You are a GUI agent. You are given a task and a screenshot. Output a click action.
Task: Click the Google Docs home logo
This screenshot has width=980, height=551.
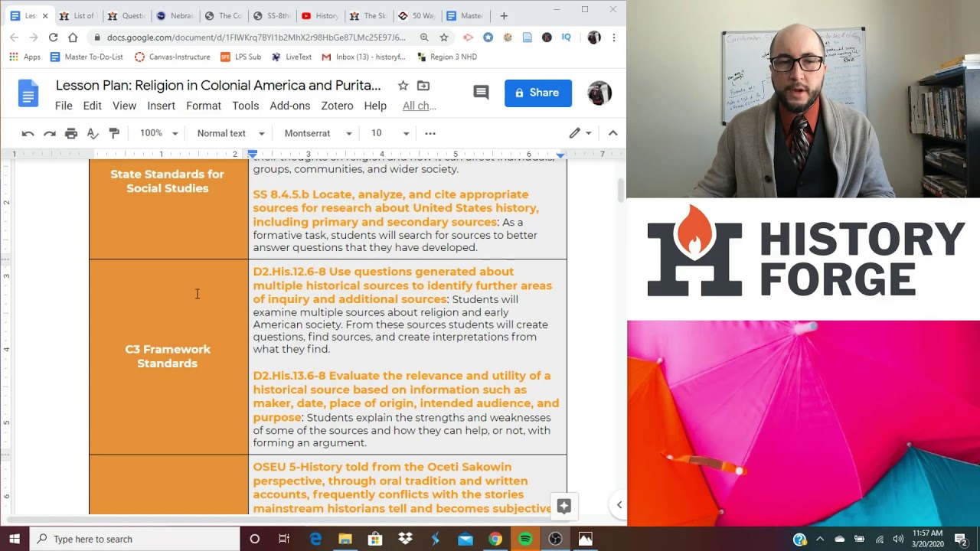point(28,95)
